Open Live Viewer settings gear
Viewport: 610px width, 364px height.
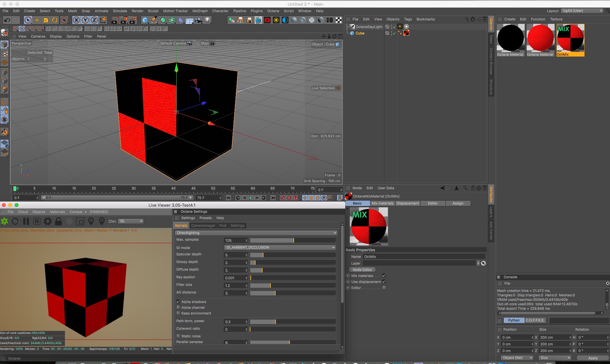(48, 221)
